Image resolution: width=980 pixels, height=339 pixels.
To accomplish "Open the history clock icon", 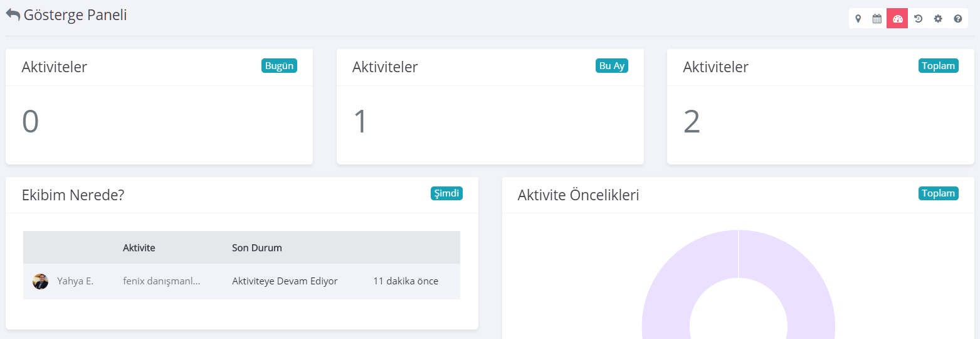I will pyautogui.click(x=918, y=19).
